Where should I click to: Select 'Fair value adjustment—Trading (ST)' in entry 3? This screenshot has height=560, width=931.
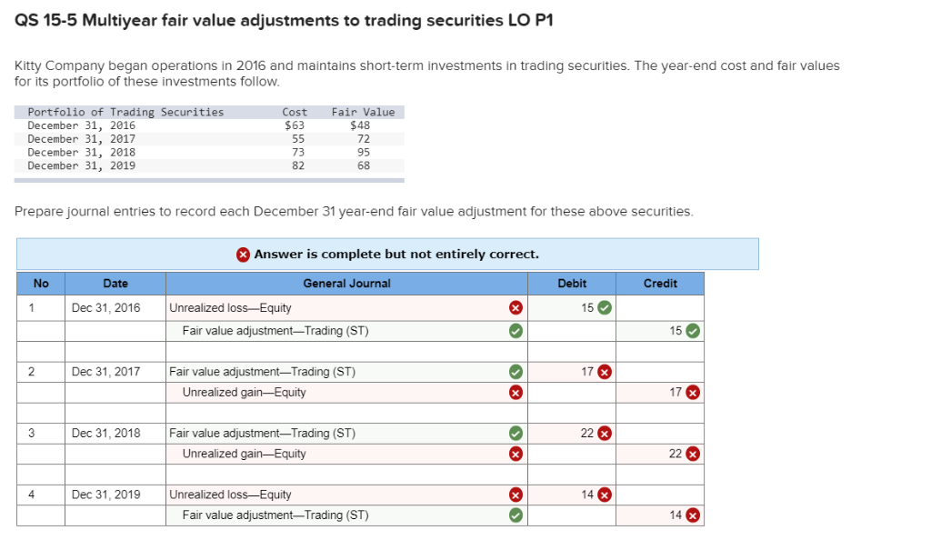coord(263,434)
